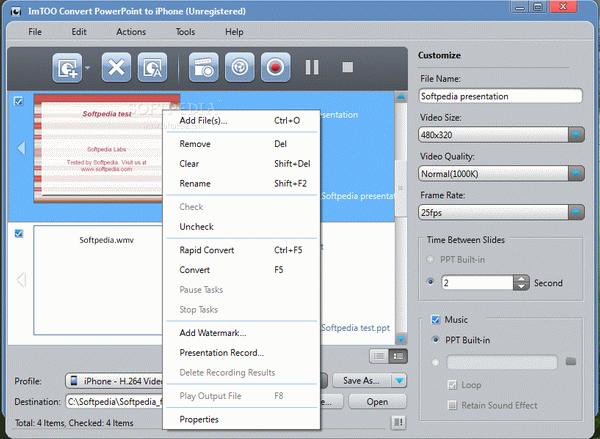Click the Rename toolbar icon
Image resolution: width=600 pixels, height=439 pixels.
click(x=152, y=68)
